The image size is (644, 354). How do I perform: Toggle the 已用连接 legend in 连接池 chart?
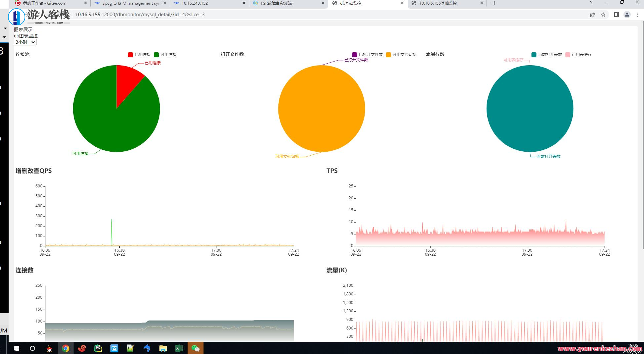click(139, 55)
